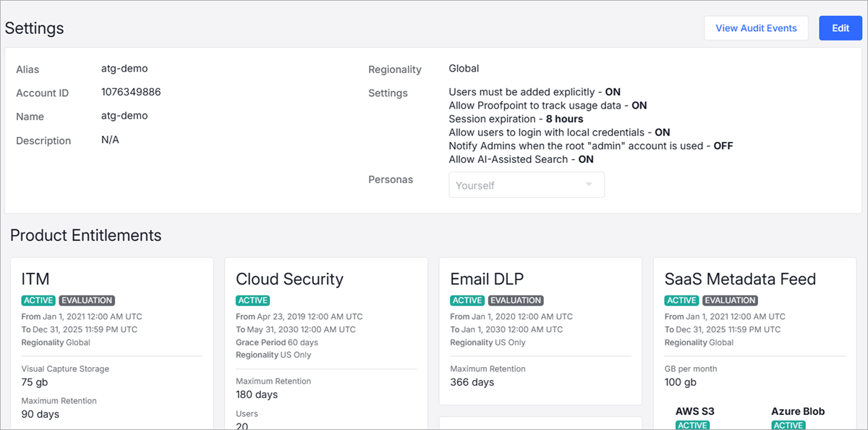Viewport: 868px width, 430px height.
Task: Open the View Audit Events page
Action: (x=756, y=28)
